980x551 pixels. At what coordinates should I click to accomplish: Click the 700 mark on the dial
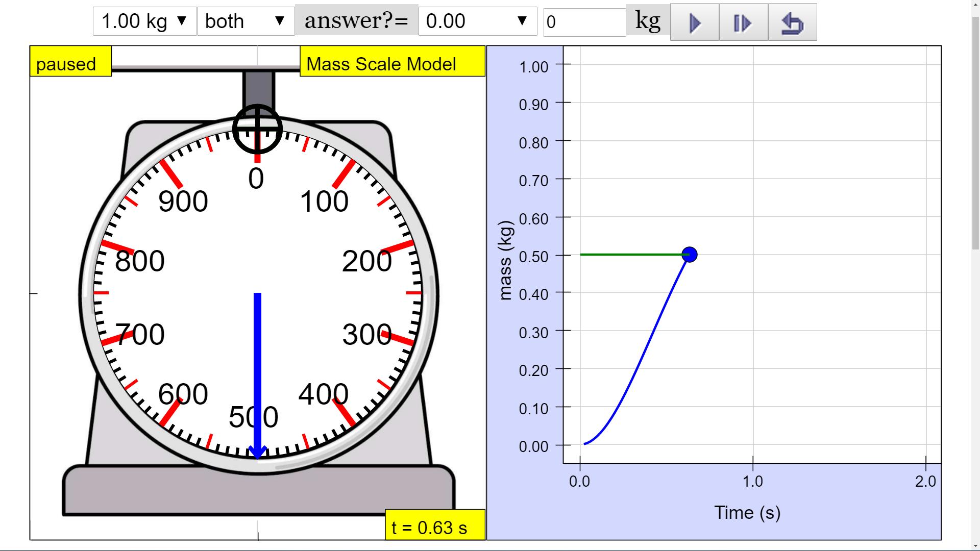(140, 335)
